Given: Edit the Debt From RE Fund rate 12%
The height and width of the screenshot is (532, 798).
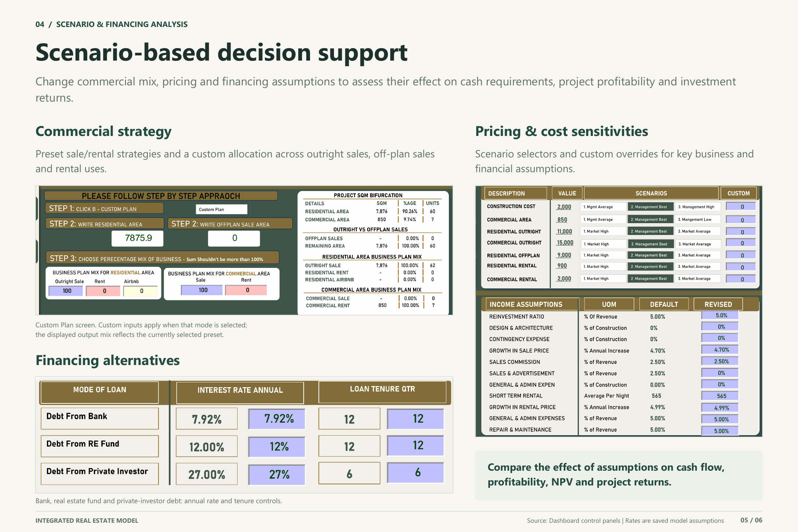Looking at the screenshot, I should (x=277, y=447).
